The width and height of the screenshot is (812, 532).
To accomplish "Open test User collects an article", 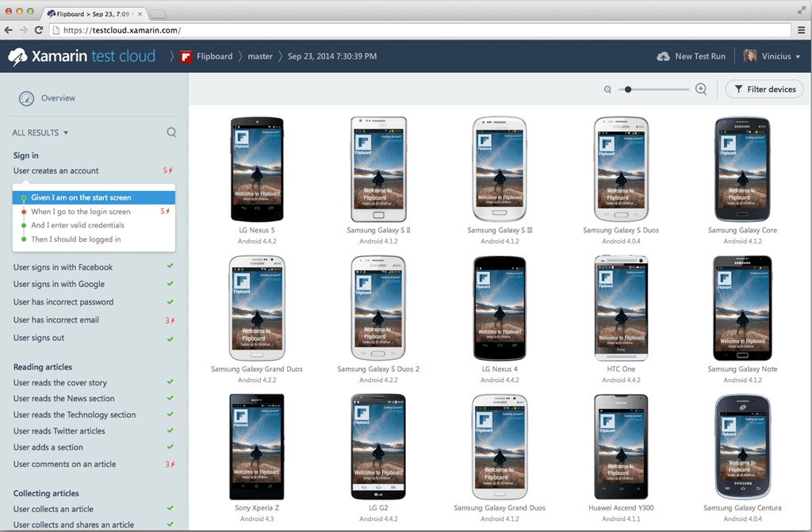I will 53,509.
